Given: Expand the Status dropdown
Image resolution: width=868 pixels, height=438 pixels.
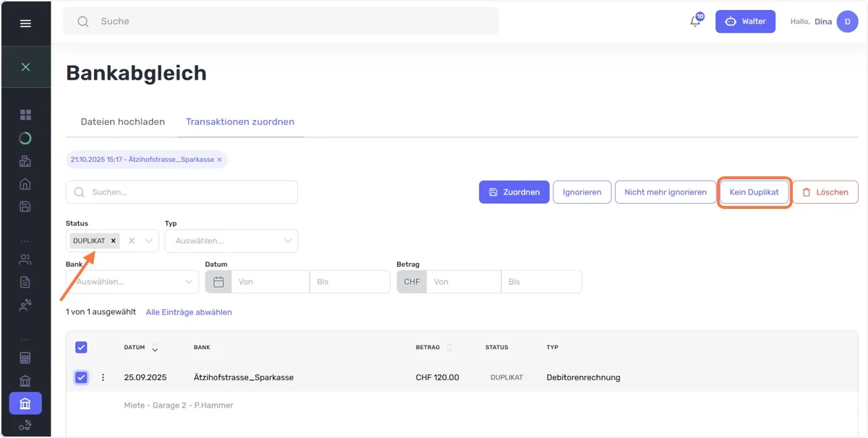Looking at the screenshot, I should [149, 241].
